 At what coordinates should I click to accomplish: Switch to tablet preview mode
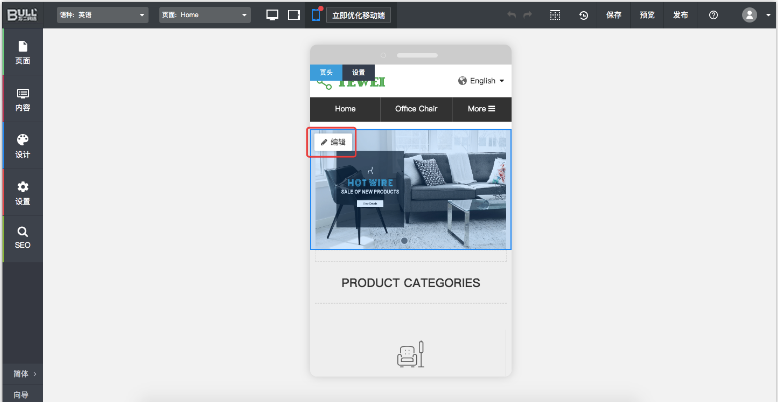coord(294,15)
